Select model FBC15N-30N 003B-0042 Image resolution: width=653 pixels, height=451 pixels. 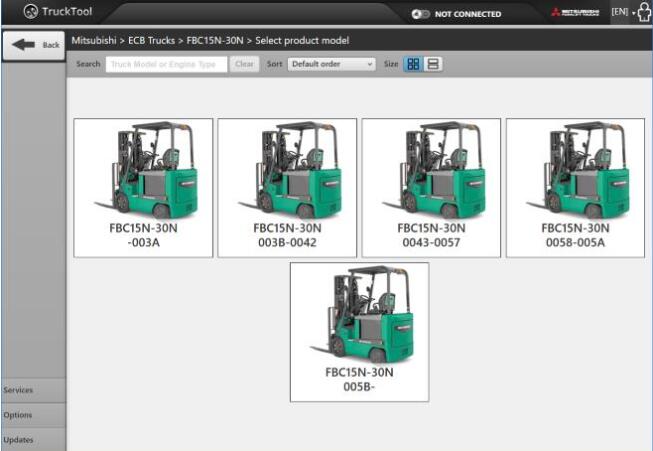(x=287, y=188)
